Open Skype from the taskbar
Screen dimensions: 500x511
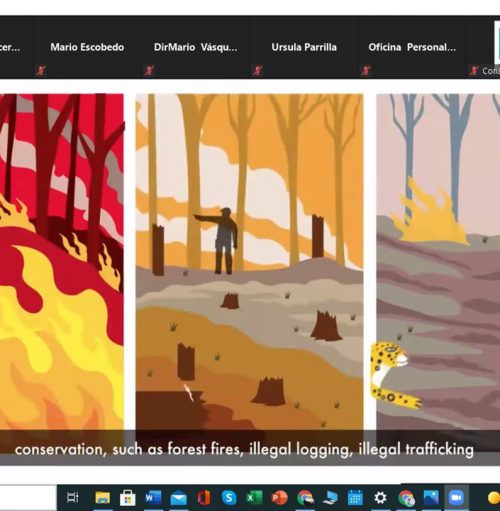pos(229,498)
